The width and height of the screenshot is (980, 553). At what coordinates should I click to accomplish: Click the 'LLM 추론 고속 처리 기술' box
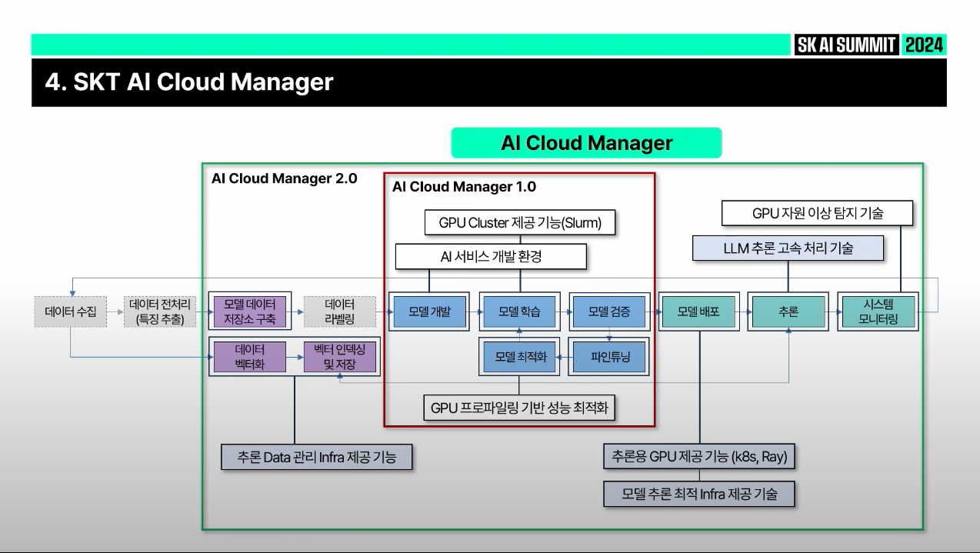(788, 248)
